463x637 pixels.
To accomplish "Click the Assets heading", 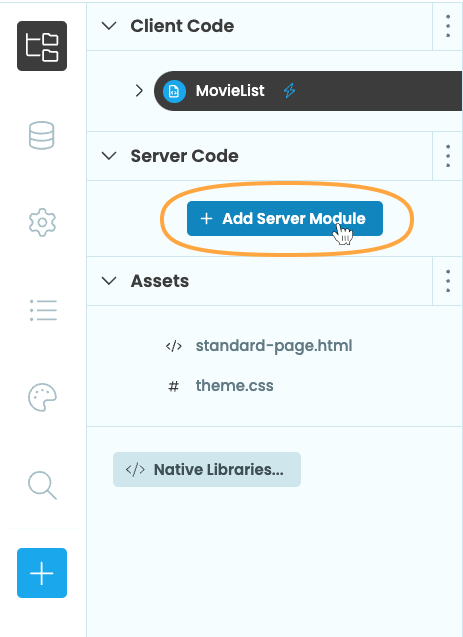I will click(160, 281).
